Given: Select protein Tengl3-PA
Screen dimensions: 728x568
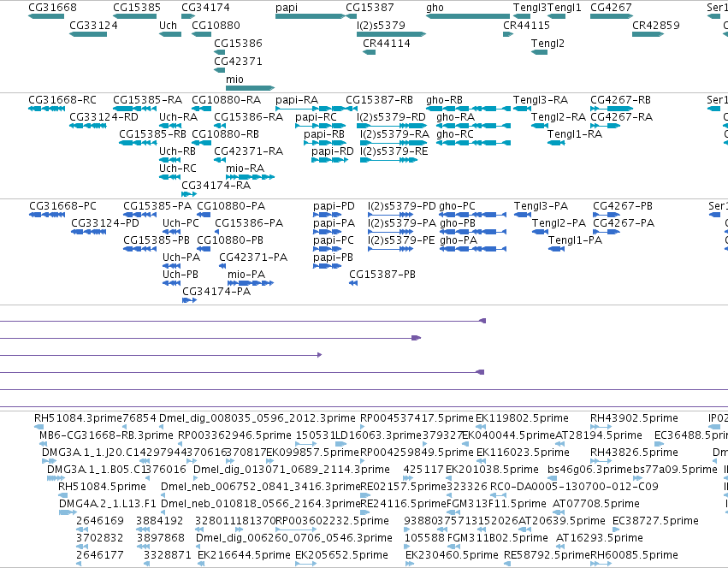Looking at the screenshot, I should (x=541, y=206).
